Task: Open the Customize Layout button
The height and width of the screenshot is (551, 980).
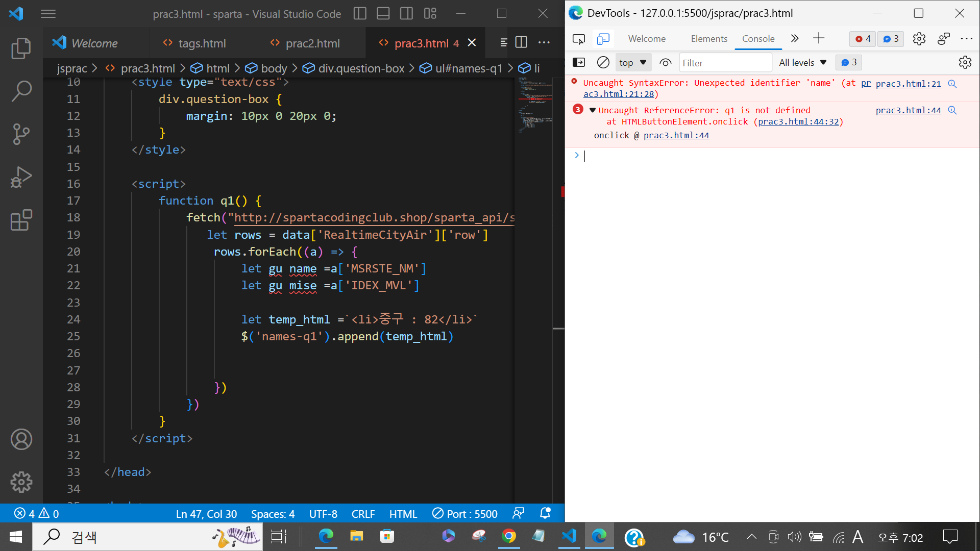Action: [x=430, y=14]
